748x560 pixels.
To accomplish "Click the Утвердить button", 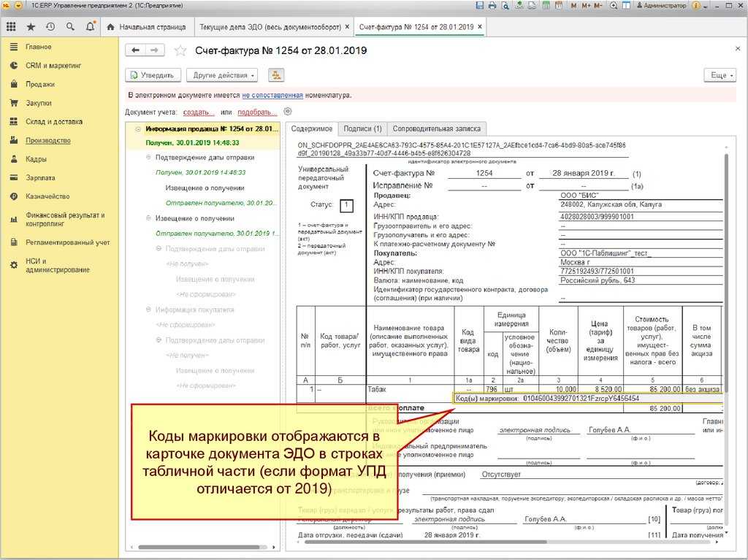I will (153, 75).
